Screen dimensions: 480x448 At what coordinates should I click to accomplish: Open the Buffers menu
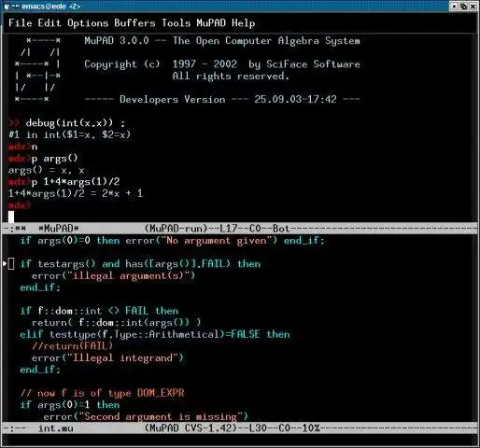tap(134, 23)
